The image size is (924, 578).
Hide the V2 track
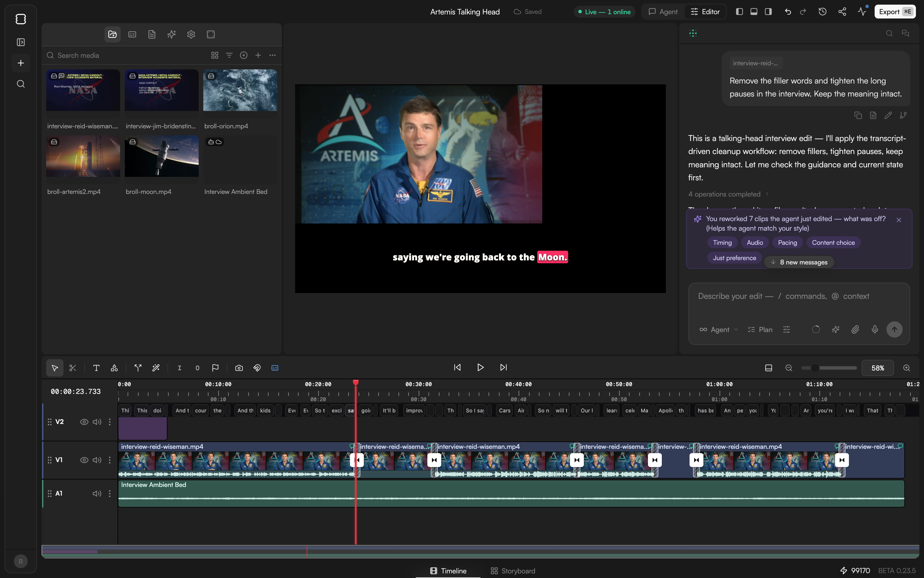84,422
